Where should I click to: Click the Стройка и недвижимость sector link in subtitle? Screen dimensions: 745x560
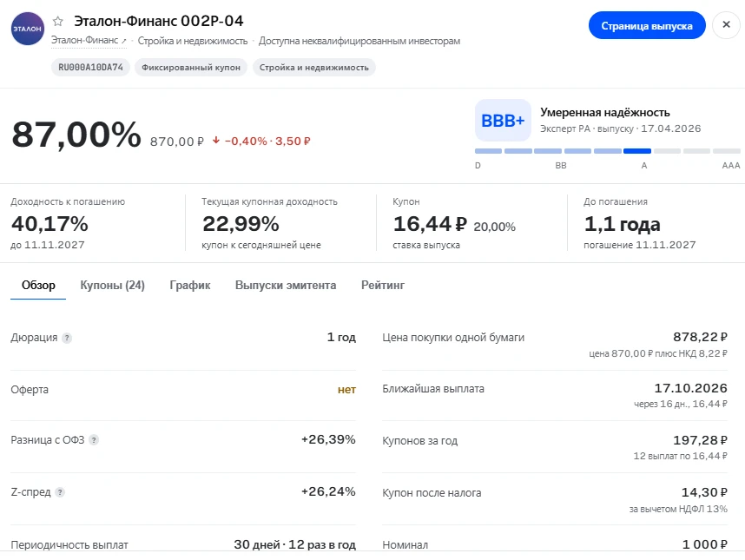pos(193,41)
